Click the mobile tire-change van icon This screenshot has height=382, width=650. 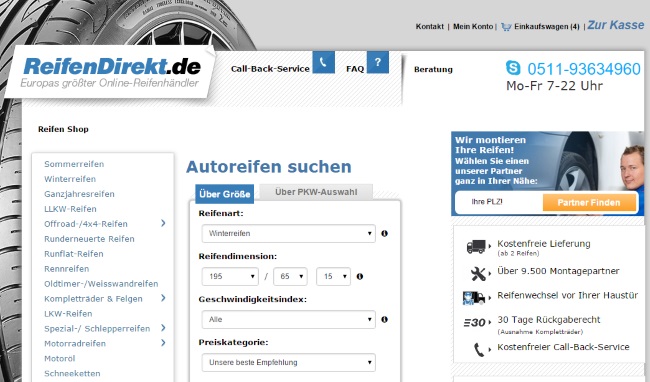(474, 298)
